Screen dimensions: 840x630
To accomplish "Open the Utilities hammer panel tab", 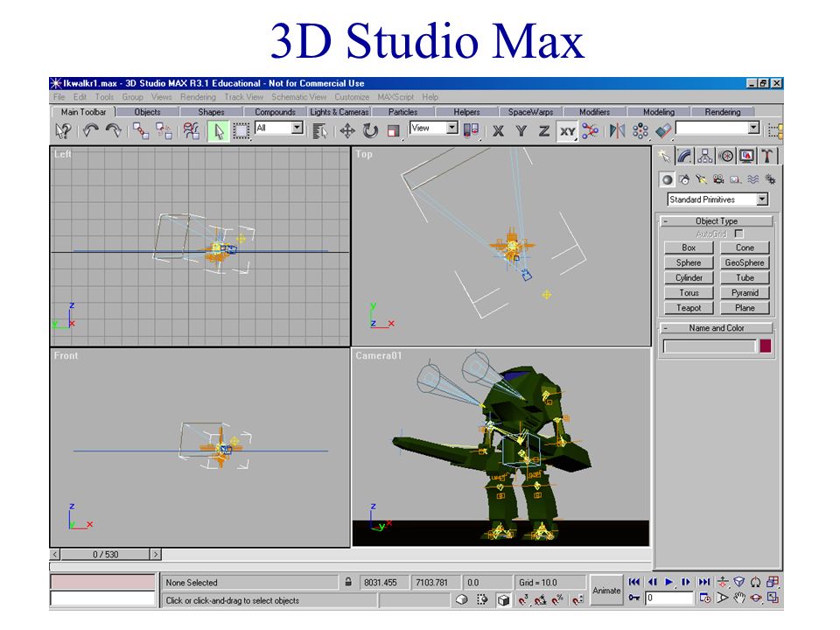I will click(x=767, y=156).
